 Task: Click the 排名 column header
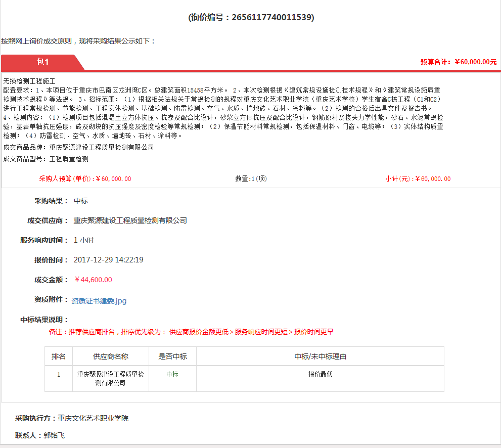click(x=59, y=356)
